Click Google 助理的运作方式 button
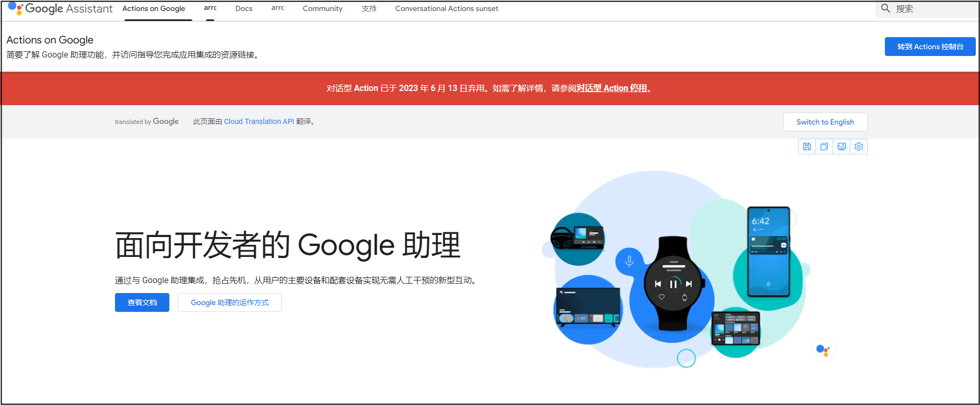This screenshot has width=980, height=405. tap(229, 302)
